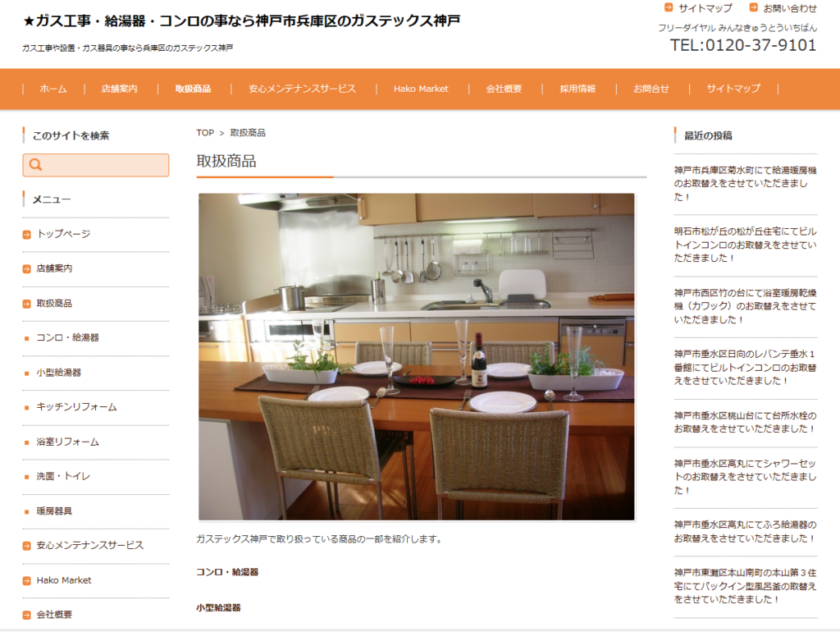Click the kitchen dining table photo
Image resolution: width=840 pixels, height=632 pixels.
point(416,357)
